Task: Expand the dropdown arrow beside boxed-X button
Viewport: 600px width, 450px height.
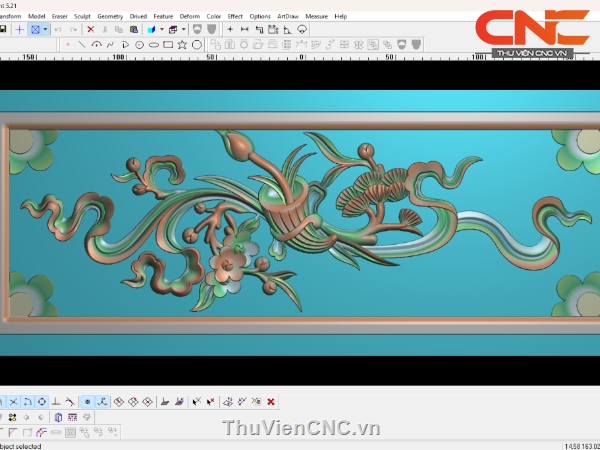Action: 46,30
